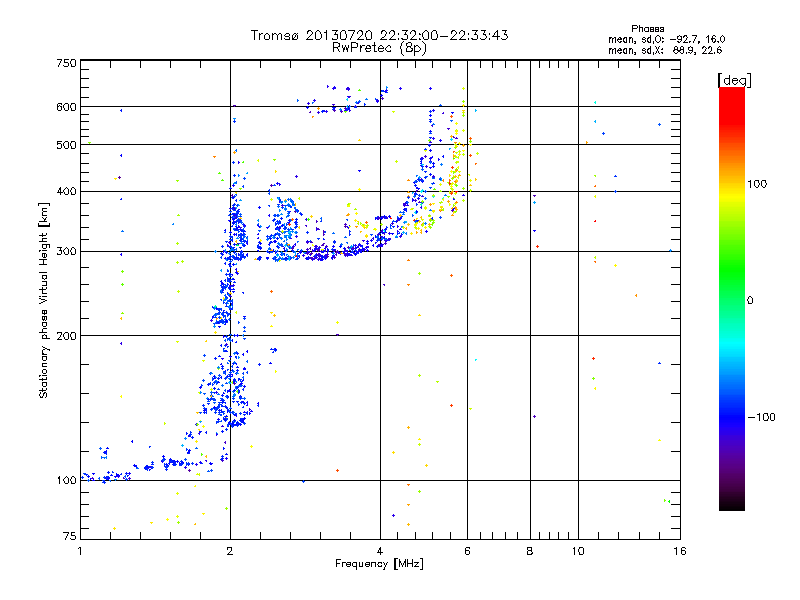Select the 'mean, sd,X: 88.9, 22.6' line
The width and height of the screenshot is (800, 600).
click(x=665, y=50)
